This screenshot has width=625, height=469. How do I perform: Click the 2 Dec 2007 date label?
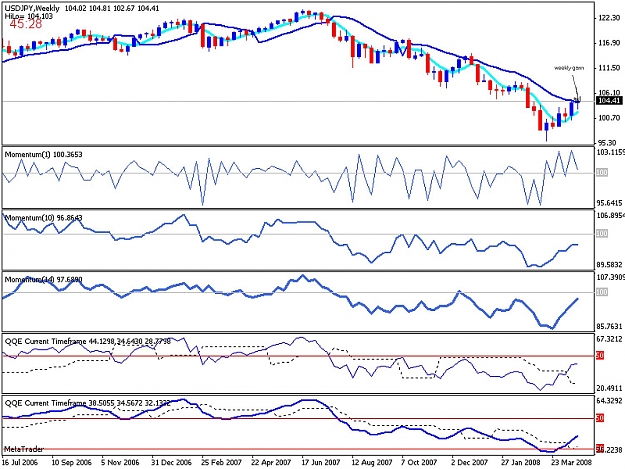pyautogui.click(x=470, y=462)
